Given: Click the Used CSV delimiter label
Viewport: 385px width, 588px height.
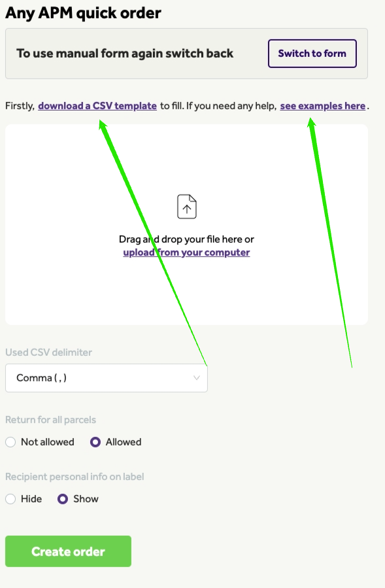Looking at the screenshot, I should [x=49, y=353].
